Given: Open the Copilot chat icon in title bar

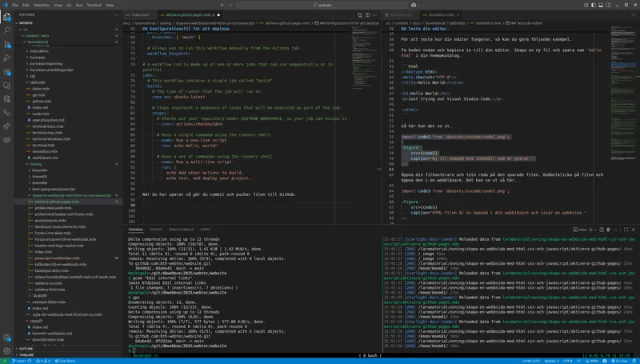Looking at the screenshot, I should (414, 5).
